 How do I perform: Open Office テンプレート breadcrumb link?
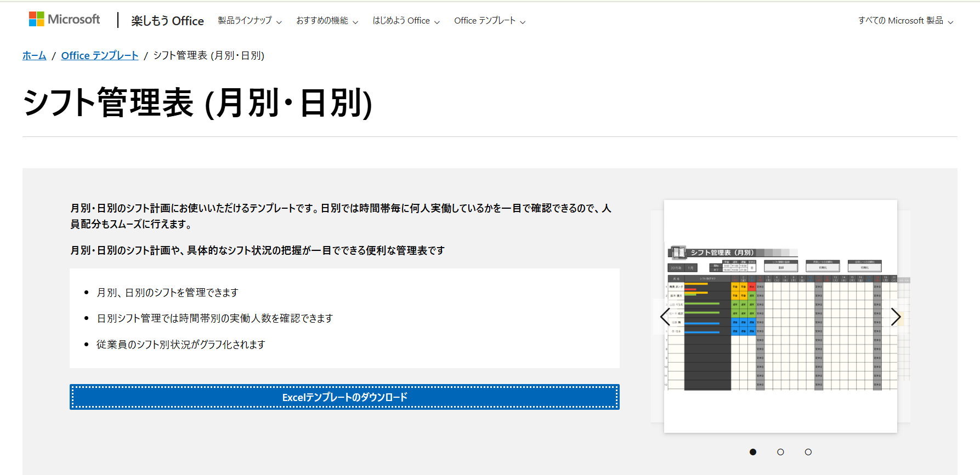click(100, 55)
